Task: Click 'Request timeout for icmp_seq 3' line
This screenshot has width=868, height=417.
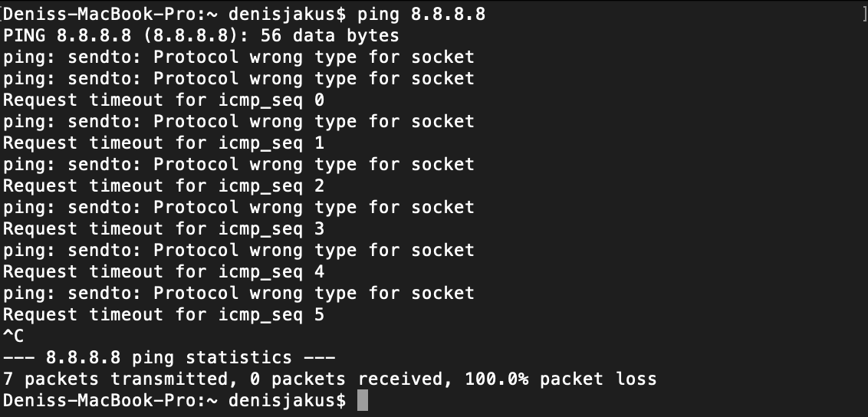Action: [164, 228]
